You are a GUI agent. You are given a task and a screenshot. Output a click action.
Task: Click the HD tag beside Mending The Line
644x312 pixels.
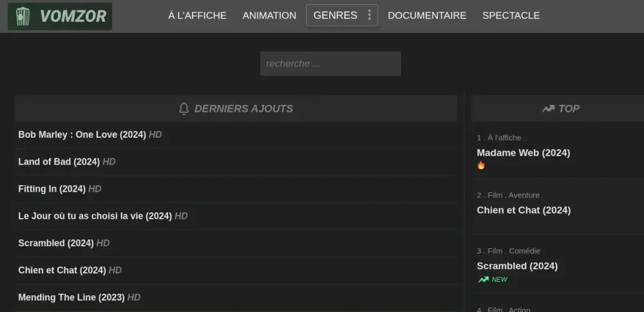[134, 297]
